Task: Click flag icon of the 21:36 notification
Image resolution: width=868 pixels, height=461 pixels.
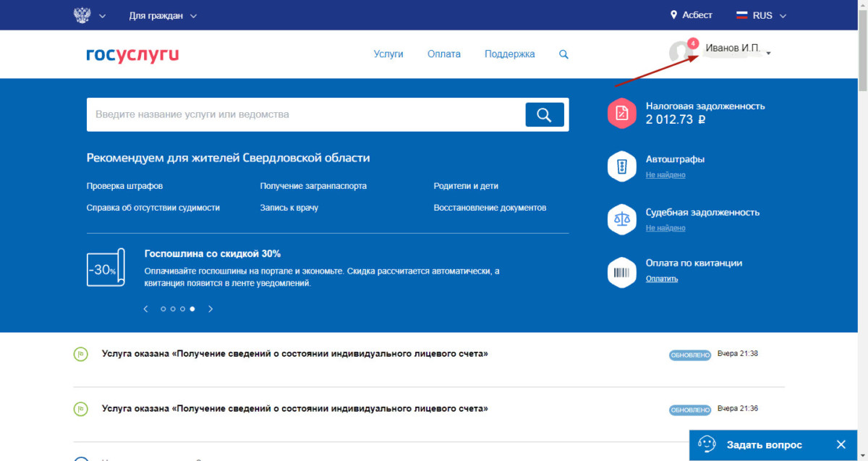Action: (x=80, y=409)
